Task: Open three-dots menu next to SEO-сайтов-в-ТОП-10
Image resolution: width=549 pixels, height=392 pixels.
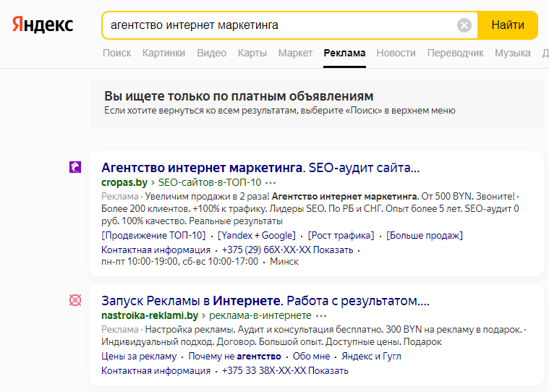Action: (x=271, y=183)
